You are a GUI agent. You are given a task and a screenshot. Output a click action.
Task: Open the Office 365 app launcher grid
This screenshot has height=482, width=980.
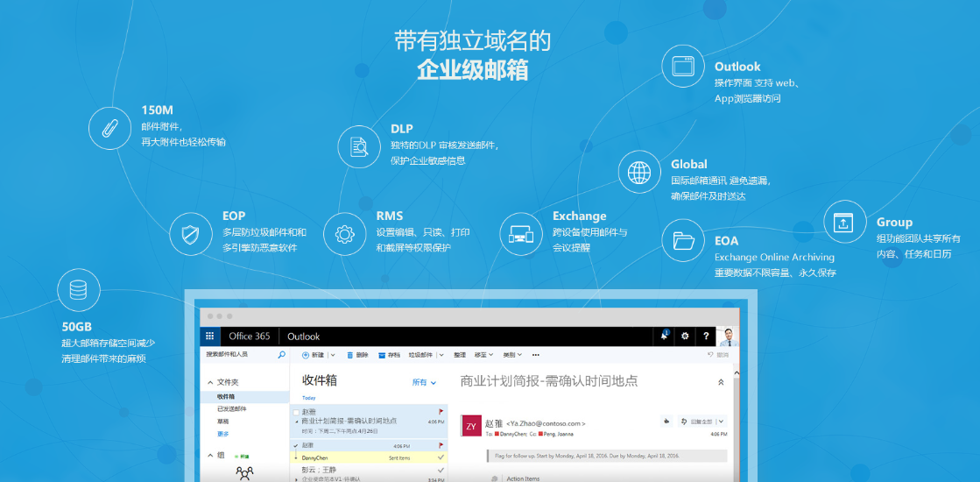point(210,337)
